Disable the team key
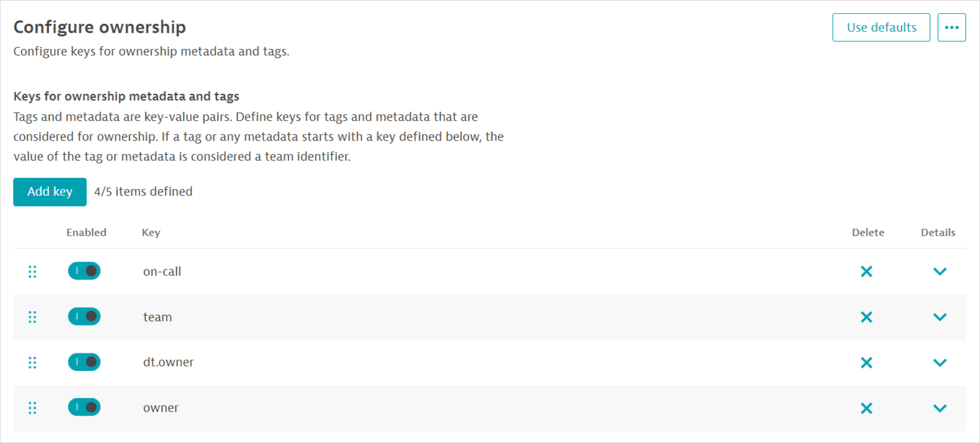This screenshot has height=443, width=980. [84, 316]
